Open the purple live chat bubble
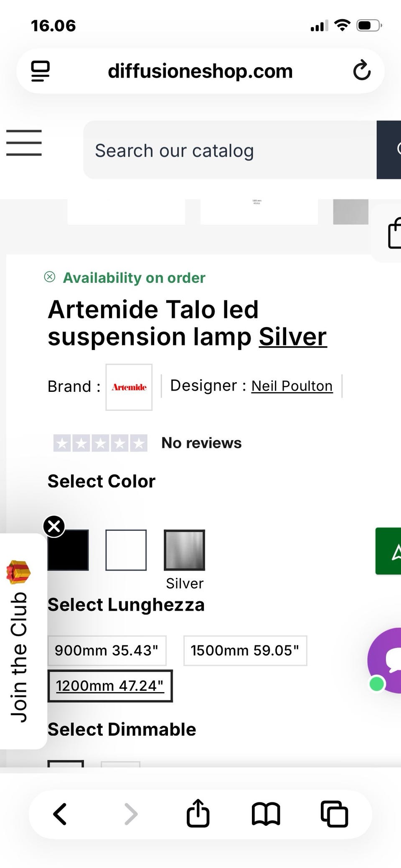 click(x=386, y=660)
